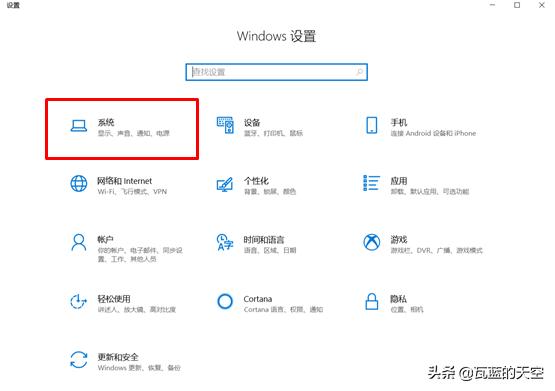Screen dimensions: 555x391
Task: Select the Cortana category title
Action: point(258,299)
